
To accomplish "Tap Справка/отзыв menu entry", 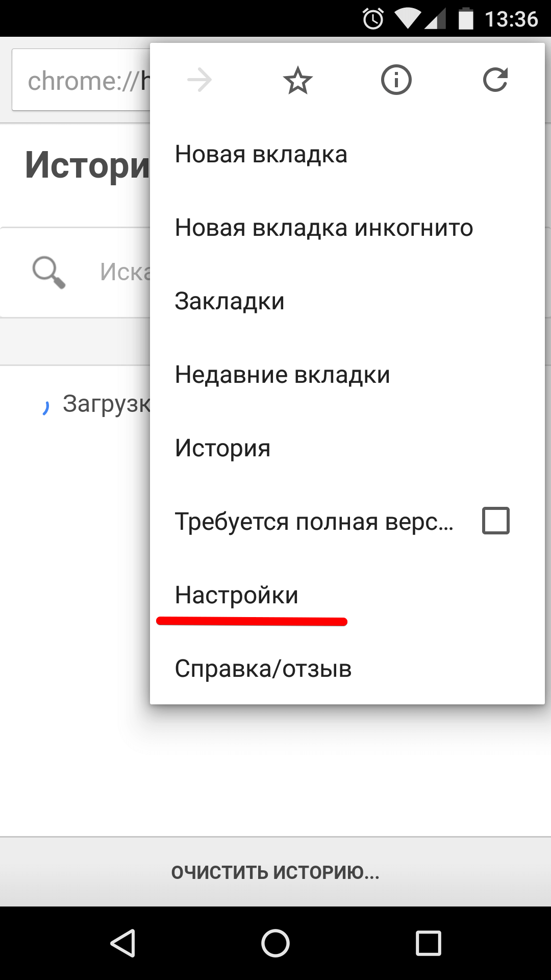I will (263, 669).
